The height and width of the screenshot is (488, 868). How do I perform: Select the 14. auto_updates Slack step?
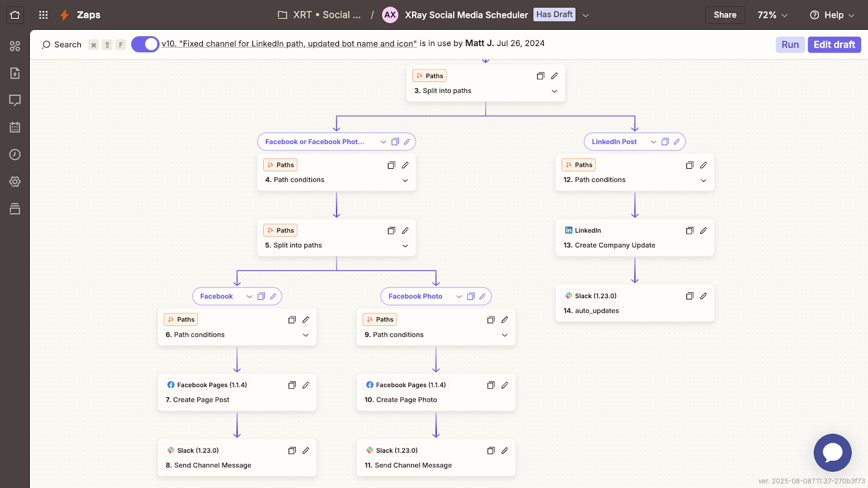coord(635,303)
